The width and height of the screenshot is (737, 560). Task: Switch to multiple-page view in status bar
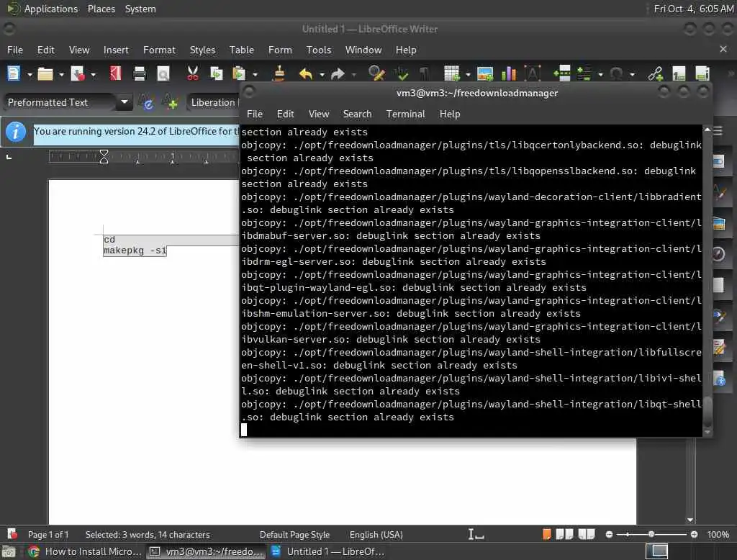(x=564, y=534)
